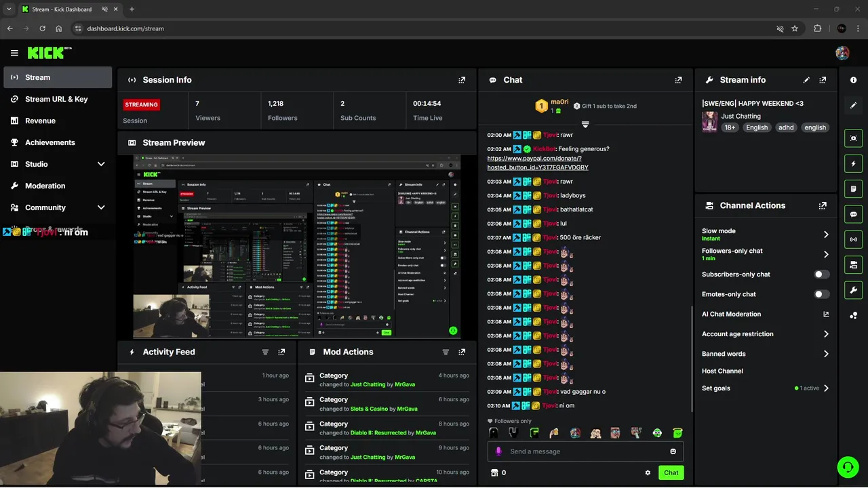The image size is (868, 488).
Task: Toggle Subscribers-only chat switch
Action: pos(821,274)
